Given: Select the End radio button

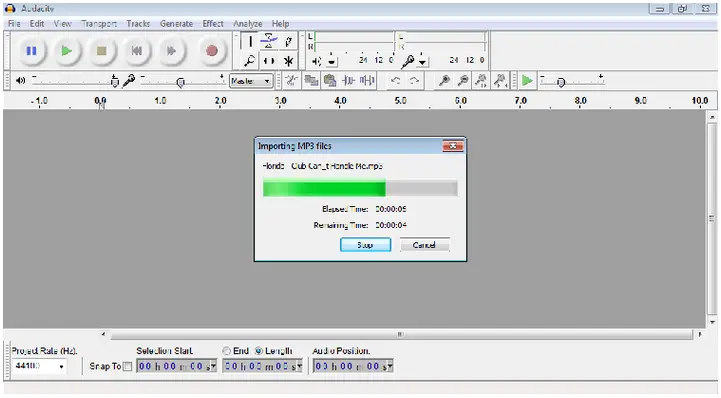Looking at the screenshot, I should (x=226, y=351).
